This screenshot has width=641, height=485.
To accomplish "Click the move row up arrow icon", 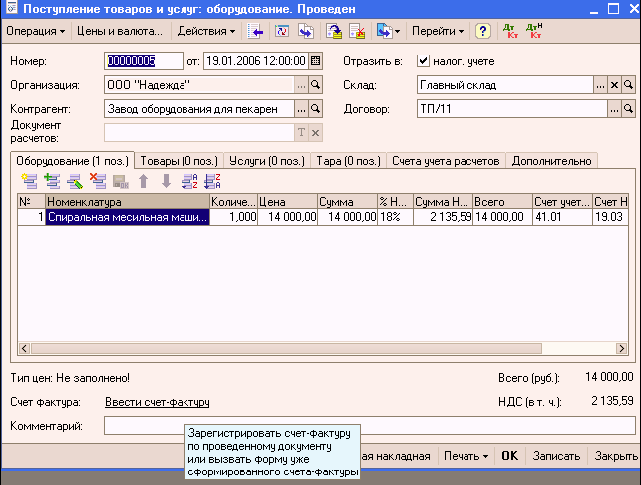I will pos(144,181).
